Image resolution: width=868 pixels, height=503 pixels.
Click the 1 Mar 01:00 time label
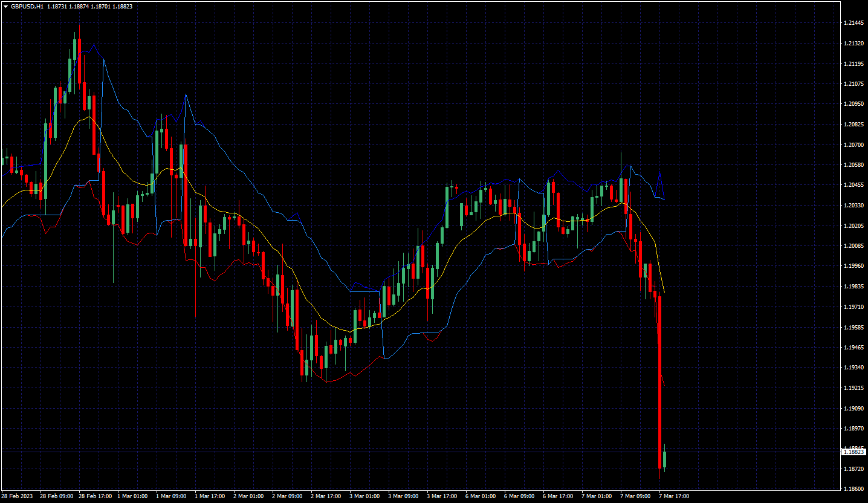[x=132, y=496]
